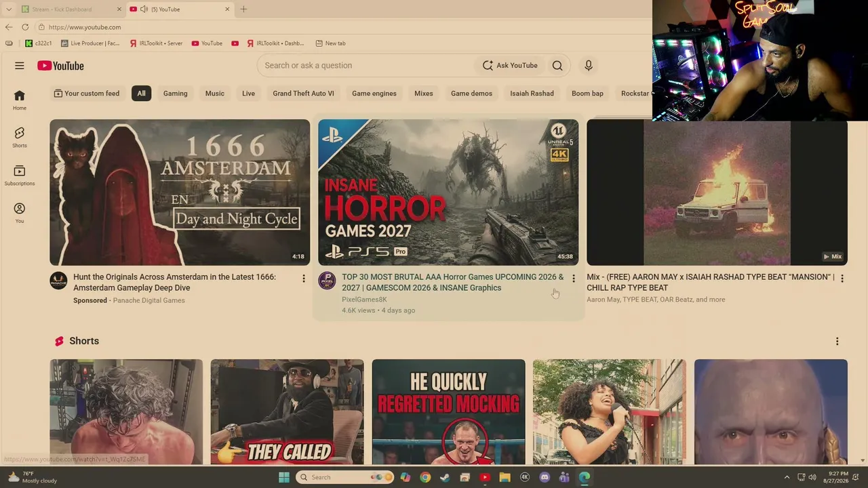The width and height of the screenshot is (868, 488).
Task: Open the IRLToolkit • Server bookmark
Action: click(157, 43)
